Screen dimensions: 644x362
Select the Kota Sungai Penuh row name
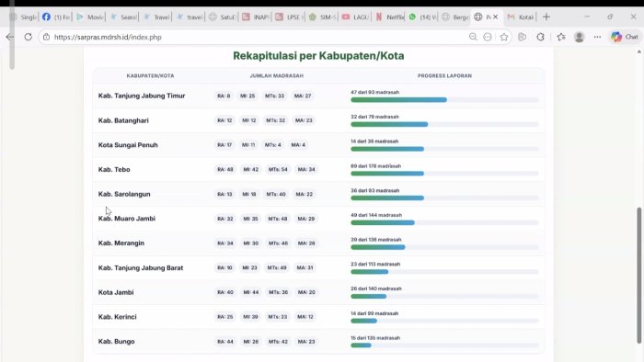click(x=128, y=145)
